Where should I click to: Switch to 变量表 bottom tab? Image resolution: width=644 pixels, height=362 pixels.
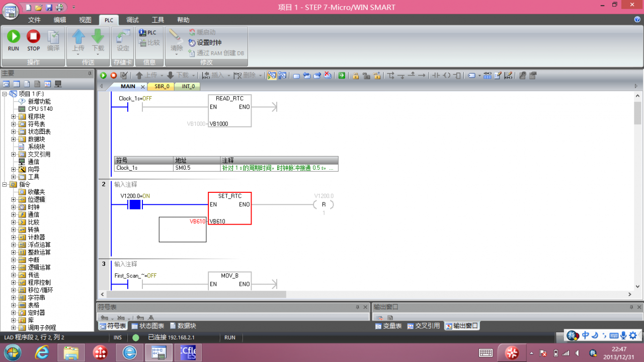(388, 326)
